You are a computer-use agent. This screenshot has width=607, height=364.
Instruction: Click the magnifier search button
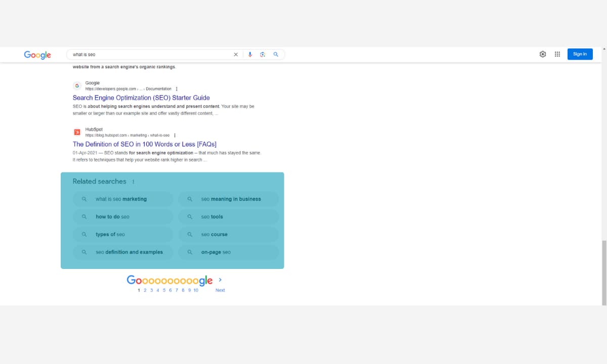(x=276, y=54)
